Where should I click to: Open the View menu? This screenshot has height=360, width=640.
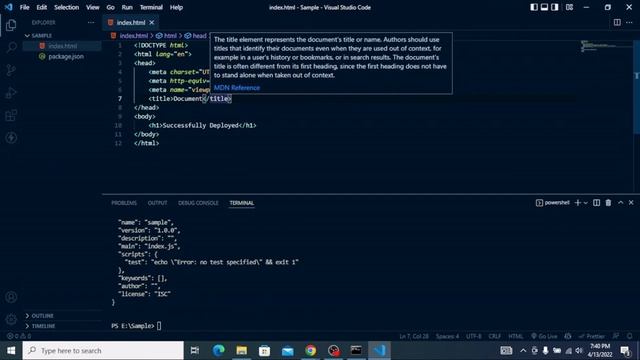coord(93,7)
